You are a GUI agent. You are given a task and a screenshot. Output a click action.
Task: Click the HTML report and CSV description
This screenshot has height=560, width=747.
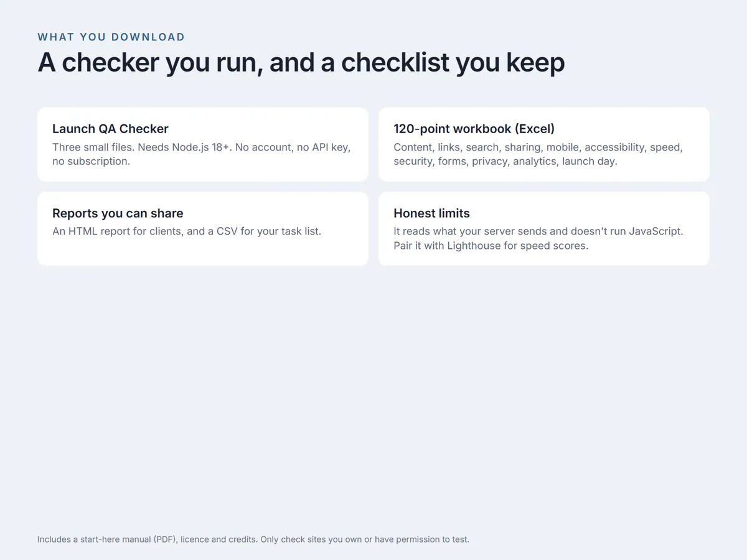[187, 231]
